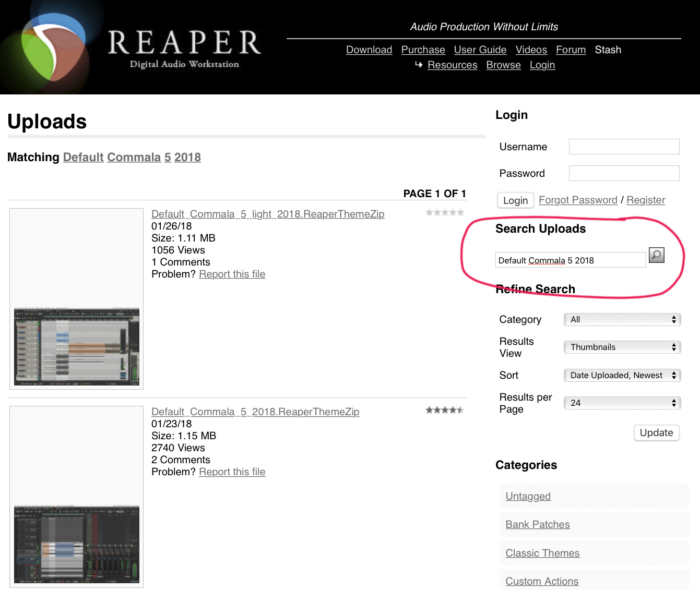Screen dimensions: 700x590
Task: Click the 'Default' matching keyword link
Action: pos(84,157)
